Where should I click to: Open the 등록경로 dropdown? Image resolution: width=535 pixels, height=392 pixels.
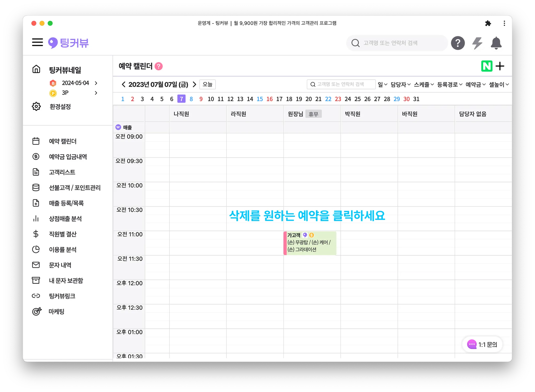(450, 85)
